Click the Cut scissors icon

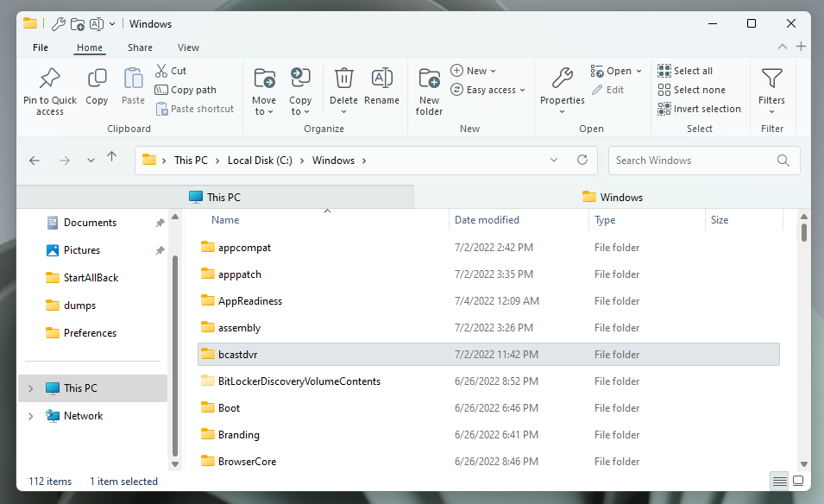point(161,71)
